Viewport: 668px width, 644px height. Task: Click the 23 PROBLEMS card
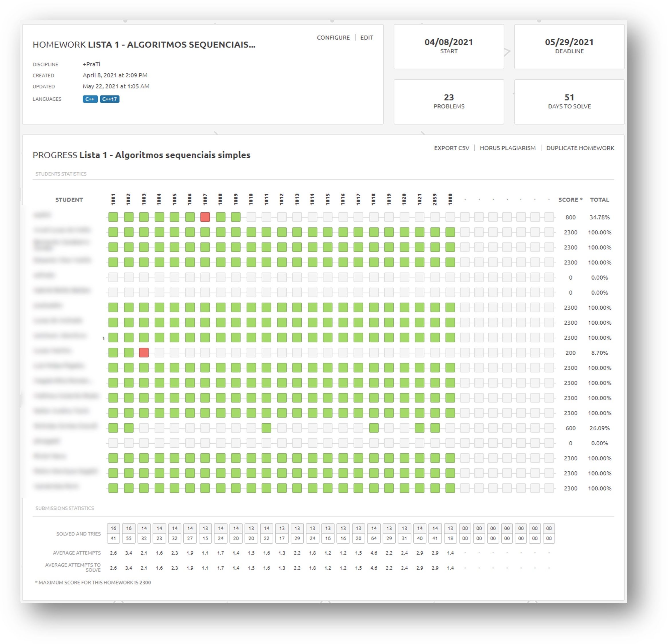[x=449, y=102]
